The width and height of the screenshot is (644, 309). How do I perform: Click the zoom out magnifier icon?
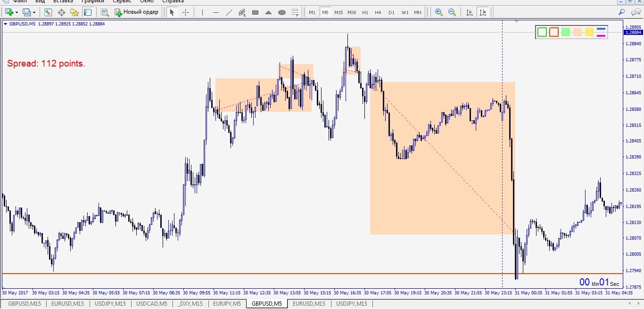coord(452,12)
